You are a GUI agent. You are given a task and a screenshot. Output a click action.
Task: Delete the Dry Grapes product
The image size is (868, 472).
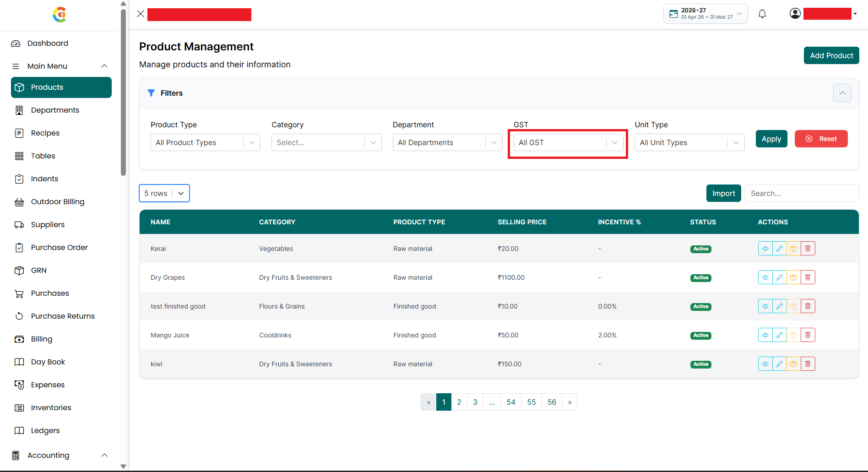click(x=808, y=277)
